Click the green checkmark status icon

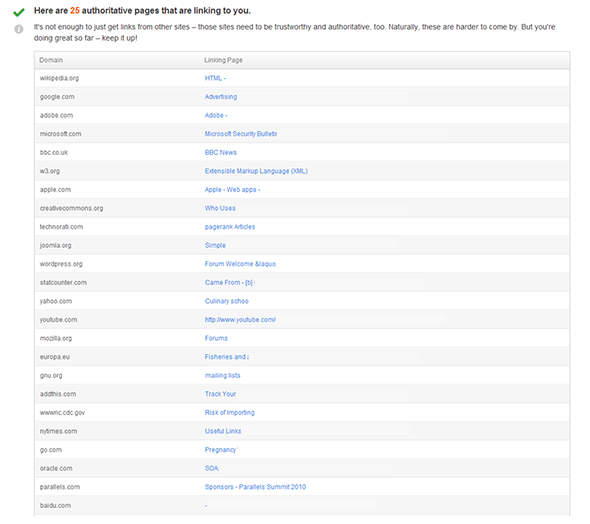point(18,12)
